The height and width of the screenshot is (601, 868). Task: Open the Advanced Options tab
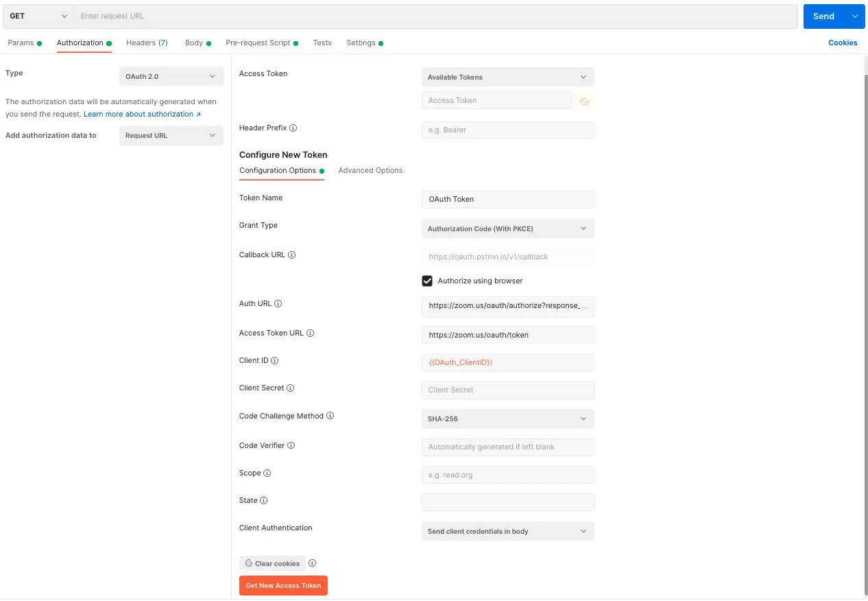370,170
